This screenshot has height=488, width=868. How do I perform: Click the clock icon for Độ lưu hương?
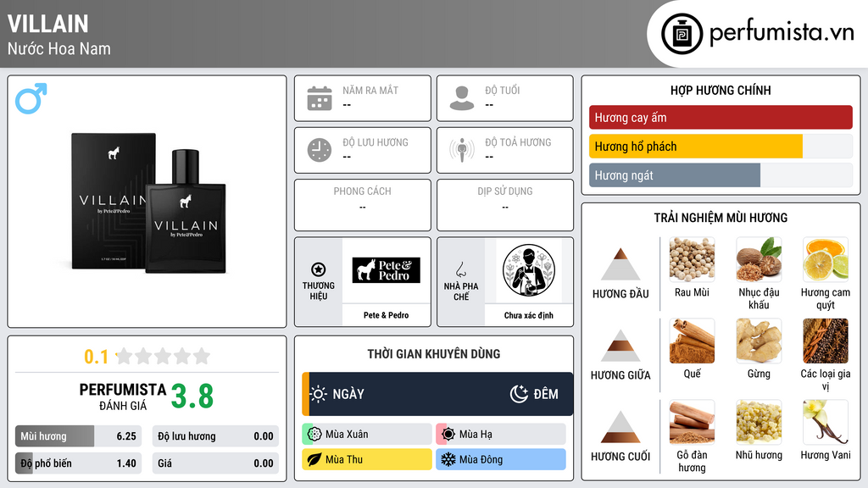[x=320, y=150]
